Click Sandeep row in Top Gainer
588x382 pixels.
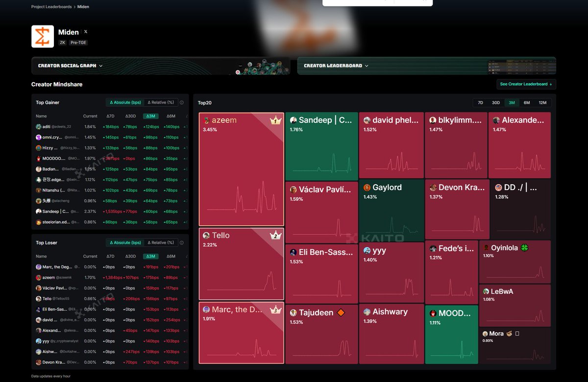pos(110,212)
